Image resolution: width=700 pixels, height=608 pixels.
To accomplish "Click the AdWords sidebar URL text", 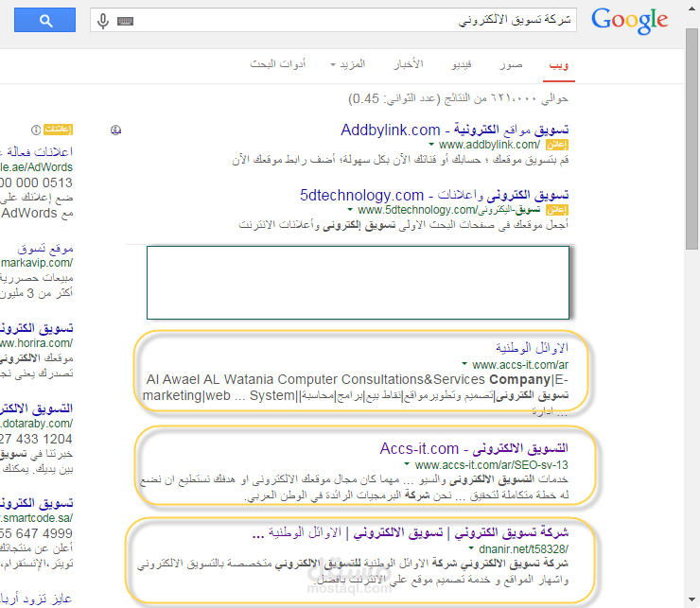I will 37,167.
